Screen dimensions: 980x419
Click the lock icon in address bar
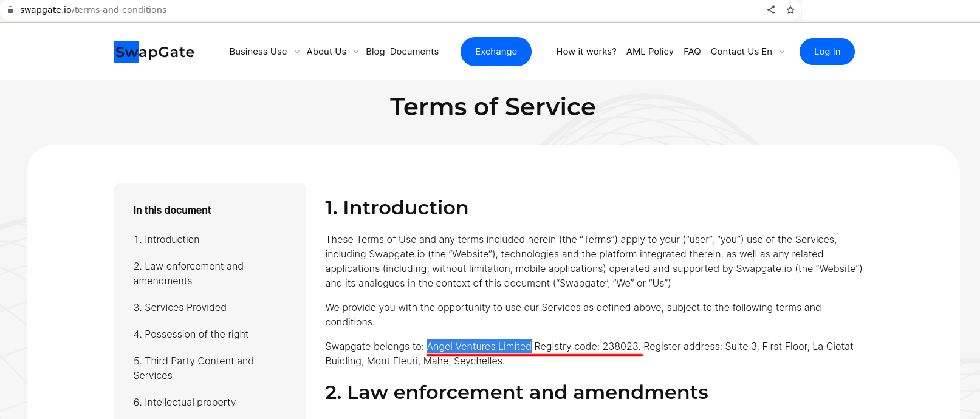(x=10, y=10)
